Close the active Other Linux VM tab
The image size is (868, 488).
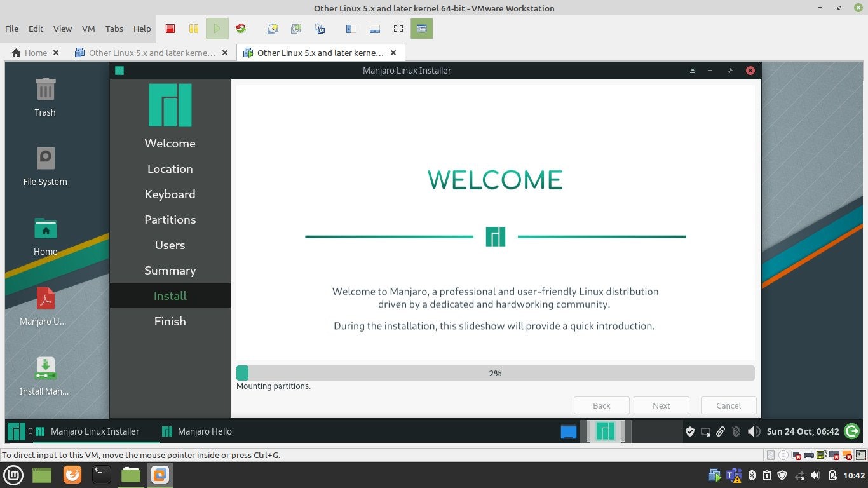pos(393,53)
